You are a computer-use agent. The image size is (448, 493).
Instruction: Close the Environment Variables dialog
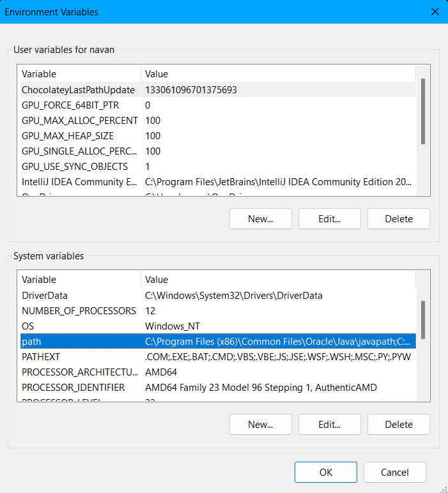pyautogui.click(x=435, y=11)
